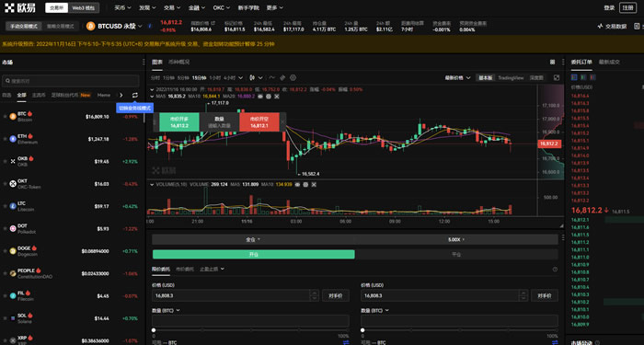Expand chart to fullscreen
The height and width of the screenshot is (345, 644).
pos(557,77)
